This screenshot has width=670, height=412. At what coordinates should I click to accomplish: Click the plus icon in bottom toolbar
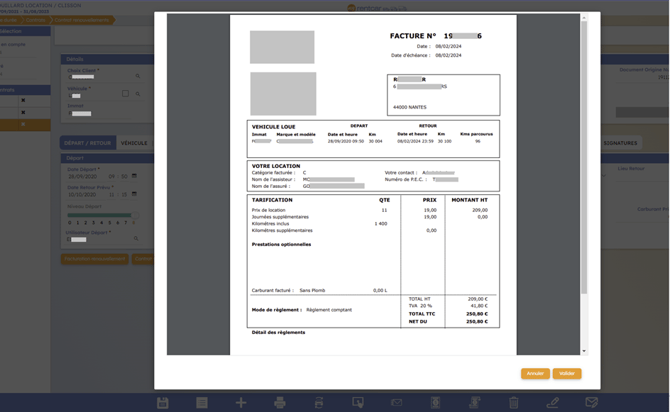[x=241, y=402]
